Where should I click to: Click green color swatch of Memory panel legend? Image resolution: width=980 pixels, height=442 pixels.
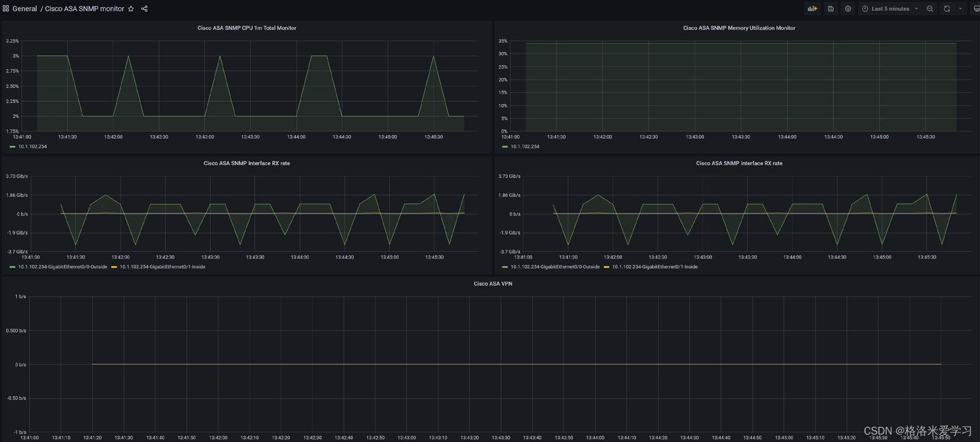pyautogui.click(x=504, y=147)
